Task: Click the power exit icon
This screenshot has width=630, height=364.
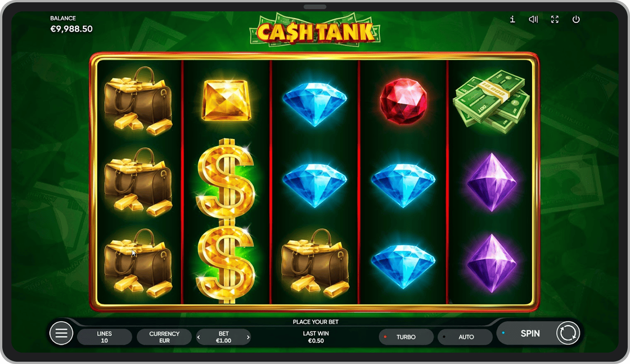Action: pos(576,19)
